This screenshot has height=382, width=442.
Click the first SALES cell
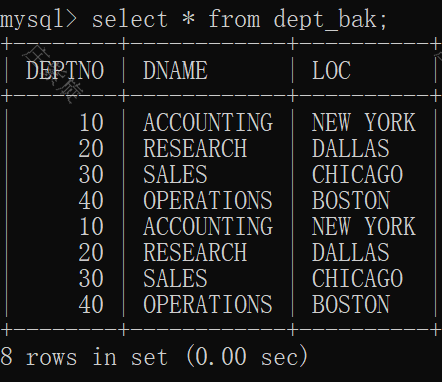pos(175,174)
